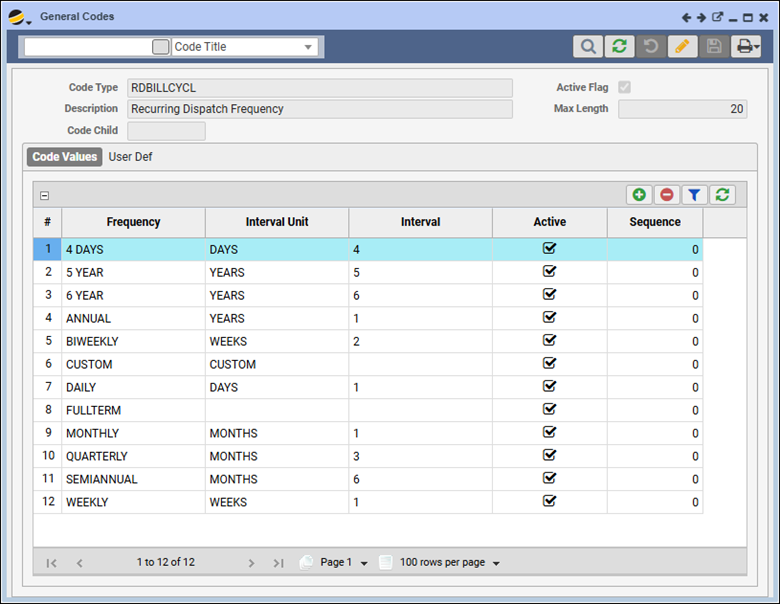This screenshot has height=604, width=780.
Task: Click the blue funnel filter icon
Action: [x=694, y=195]
